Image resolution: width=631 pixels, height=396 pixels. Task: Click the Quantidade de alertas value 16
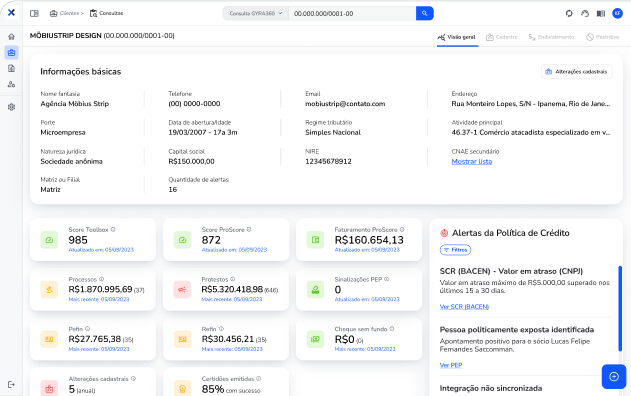click(x=173, y=190)
